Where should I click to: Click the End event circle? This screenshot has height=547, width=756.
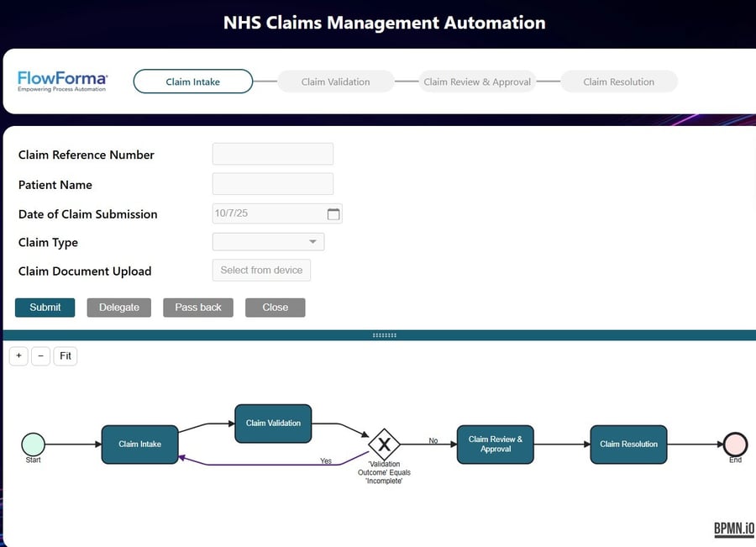pos(735,444)
